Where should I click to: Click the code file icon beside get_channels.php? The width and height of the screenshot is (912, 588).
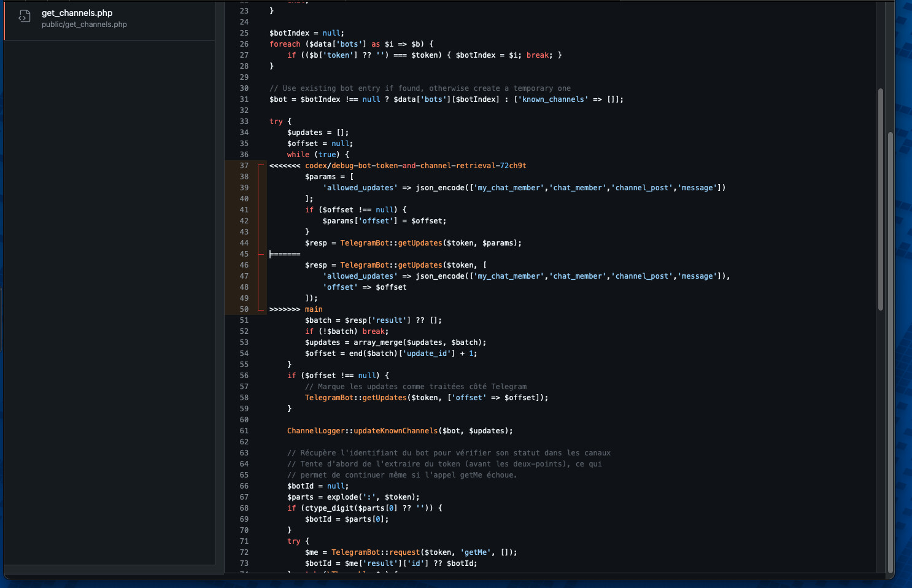click(x=23, y=17)
